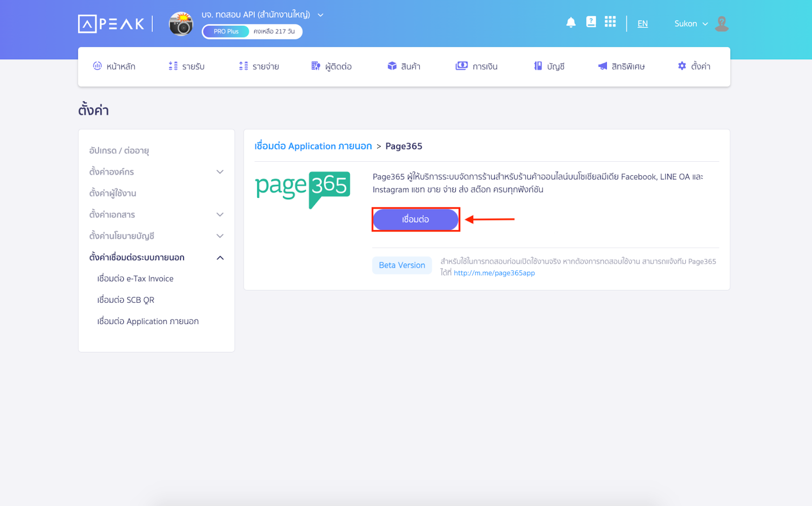Expand ตั้งค่าเอกสาร section chevron
812x506 pixels.
coord(220,214)
